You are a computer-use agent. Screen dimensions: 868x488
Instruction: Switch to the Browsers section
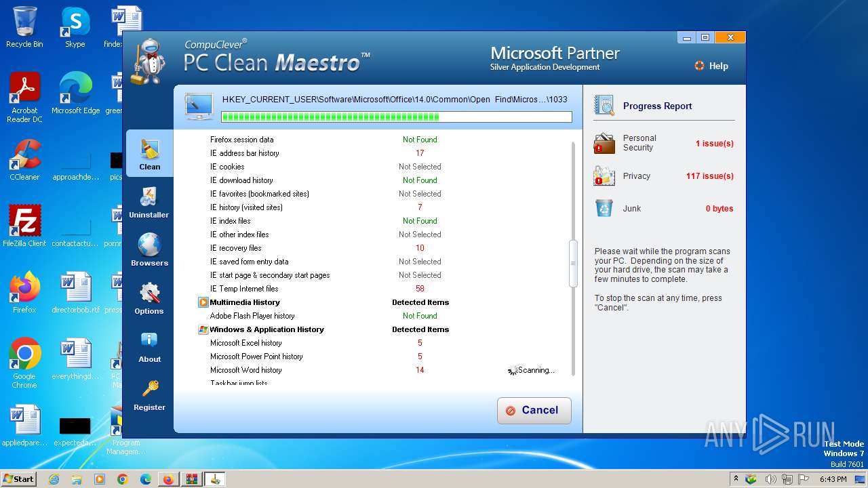coord(149,250)
